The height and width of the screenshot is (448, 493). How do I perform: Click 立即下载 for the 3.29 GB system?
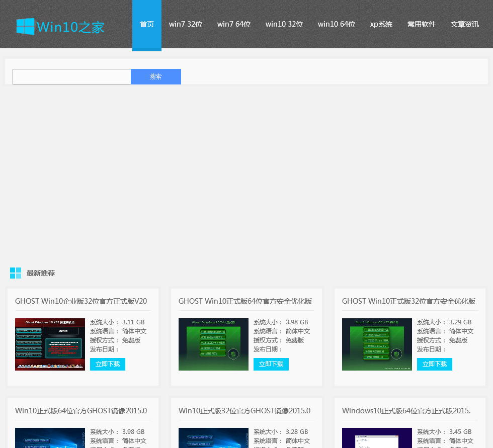[435, 364]
